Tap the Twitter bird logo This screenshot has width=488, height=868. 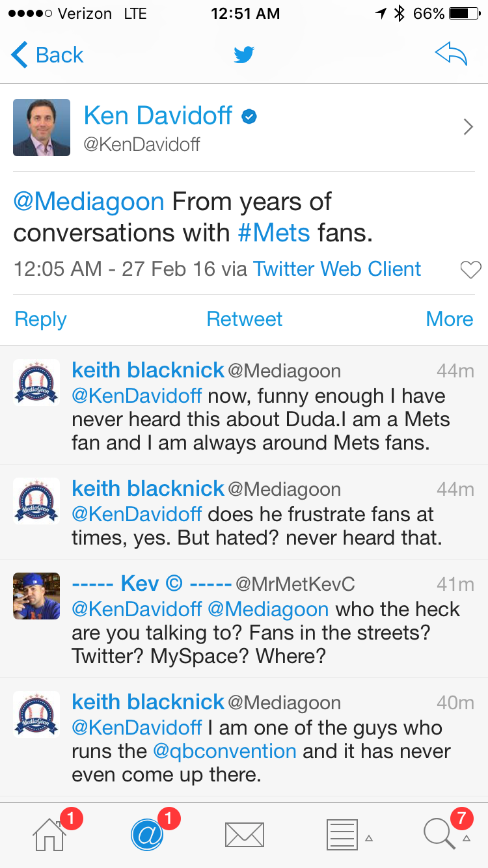[244, 55]
